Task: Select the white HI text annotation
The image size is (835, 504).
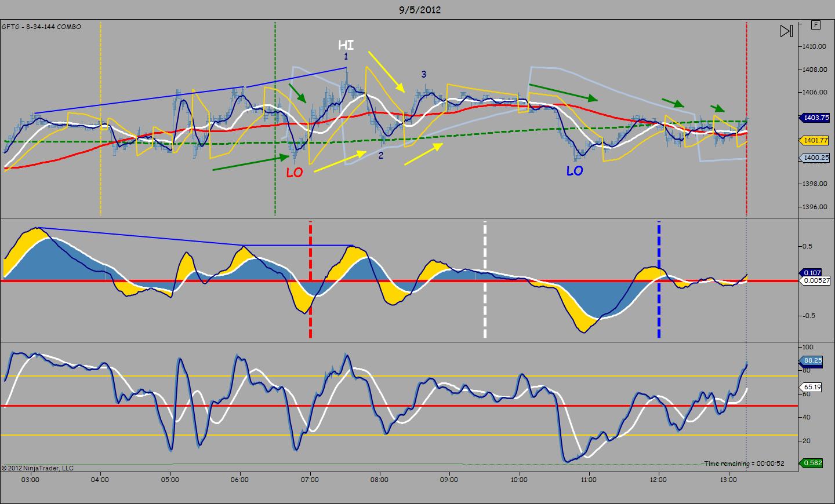Action: [346, 45]
